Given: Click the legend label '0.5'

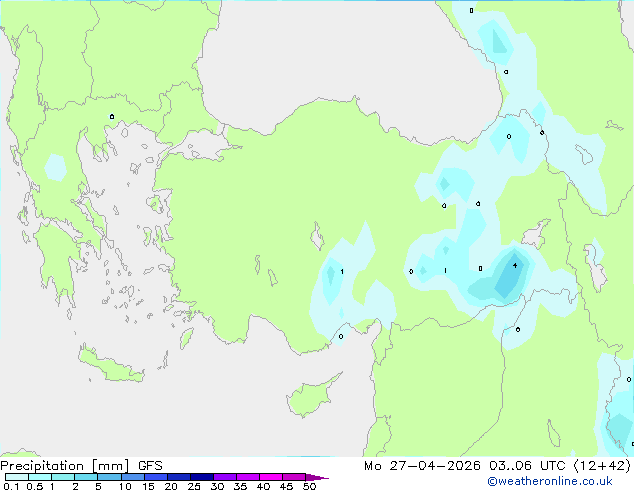Looking at the screenshot, I should tap(34, 486).
